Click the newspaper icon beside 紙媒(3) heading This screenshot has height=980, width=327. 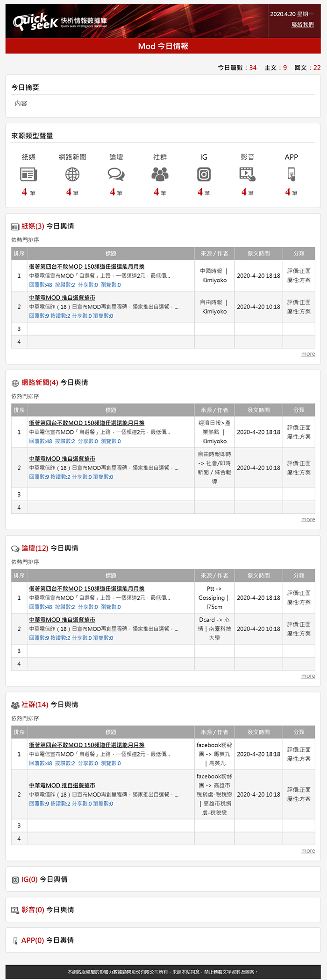pos(15,227)
